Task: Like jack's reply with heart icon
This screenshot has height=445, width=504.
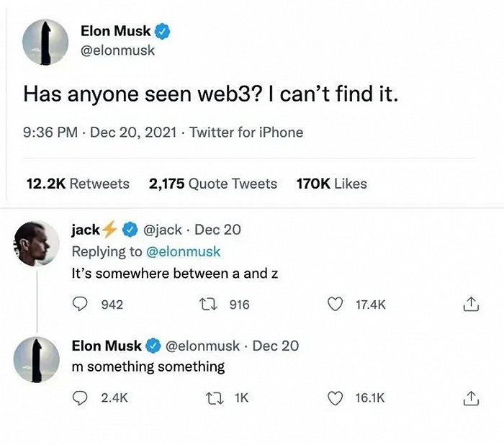Action: pyautogui.click(x=334, y=305)
